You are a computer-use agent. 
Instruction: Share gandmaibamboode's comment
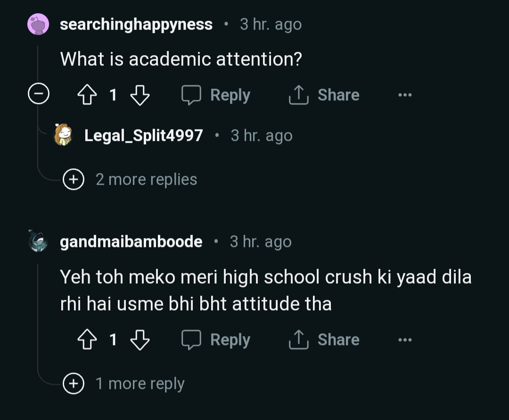(324, 340)
